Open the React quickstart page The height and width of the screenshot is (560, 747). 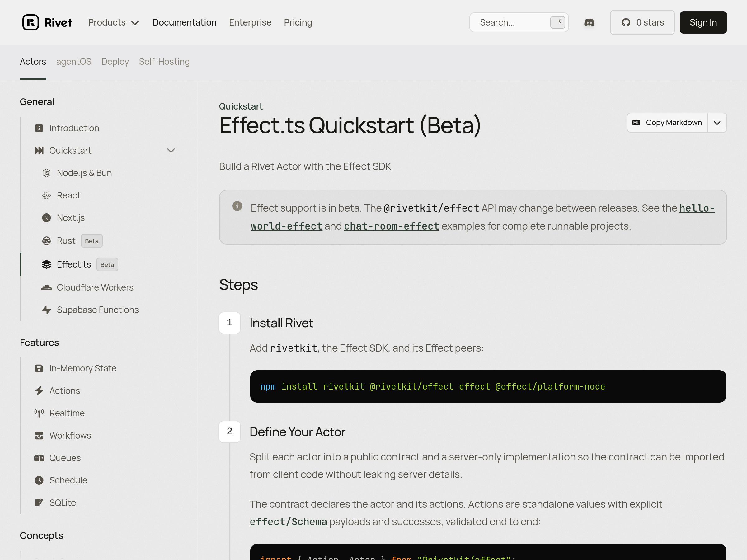[x=68, y=195]
